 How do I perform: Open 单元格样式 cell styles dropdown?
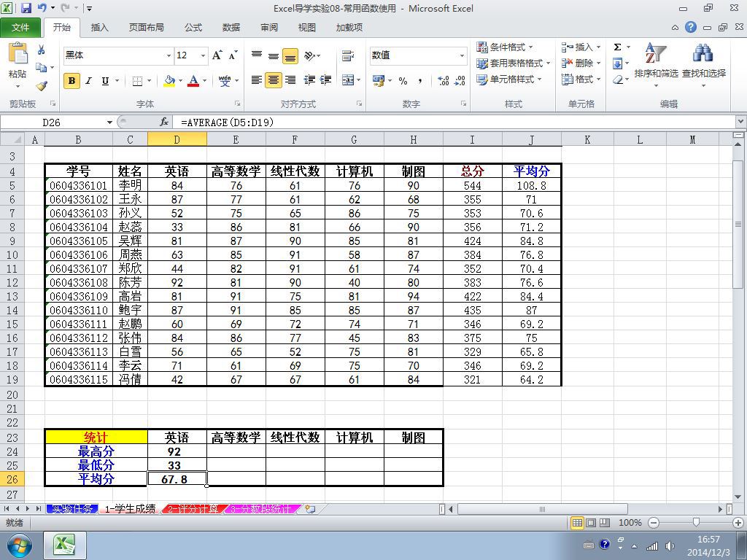(509, 79)
